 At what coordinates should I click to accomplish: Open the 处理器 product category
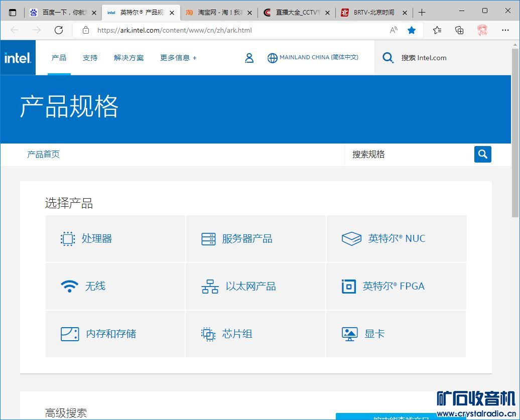[115, 239]
